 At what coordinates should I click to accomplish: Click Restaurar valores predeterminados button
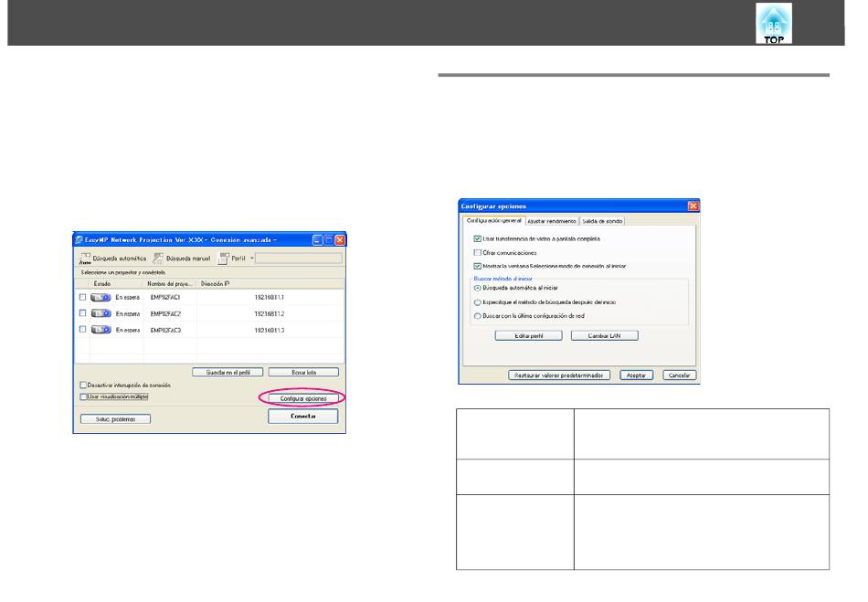(x=560, y=375)
